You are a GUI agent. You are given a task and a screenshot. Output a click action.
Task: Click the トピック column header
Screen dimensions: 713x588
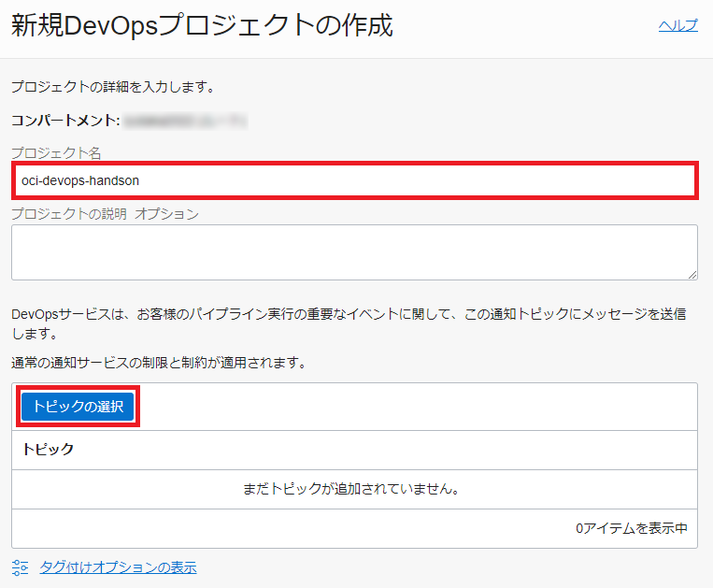pyautogui.click(x=49, y=450)
